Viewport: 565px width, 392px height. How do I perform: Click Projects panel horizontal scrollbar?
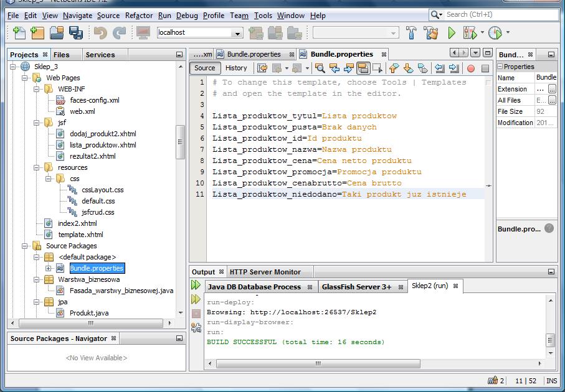coord(90,324)
